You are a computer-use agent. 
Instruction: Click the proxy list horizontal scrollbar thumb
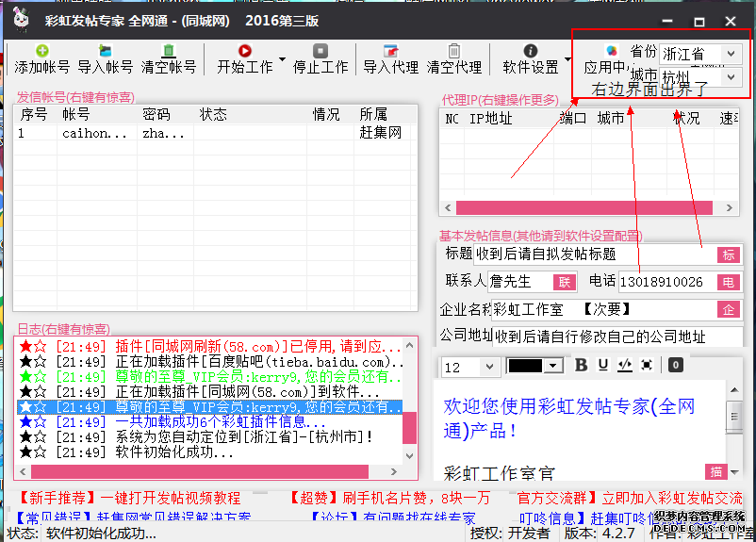[x=583, y=207]
